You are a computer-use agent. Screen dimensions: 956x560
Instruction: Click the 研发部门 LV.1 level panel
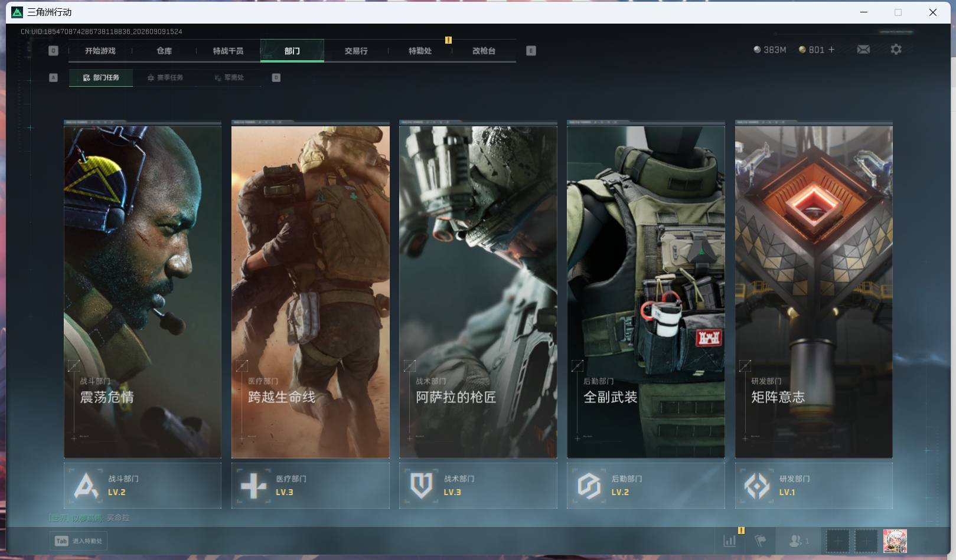(814, 486)
